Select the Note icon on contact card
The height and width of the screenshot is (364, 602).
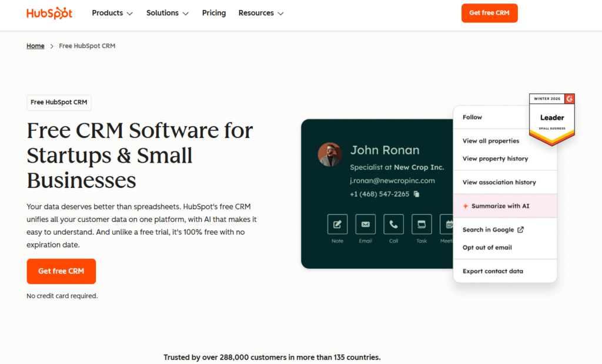pyautogui.click(x=337, y=224)
